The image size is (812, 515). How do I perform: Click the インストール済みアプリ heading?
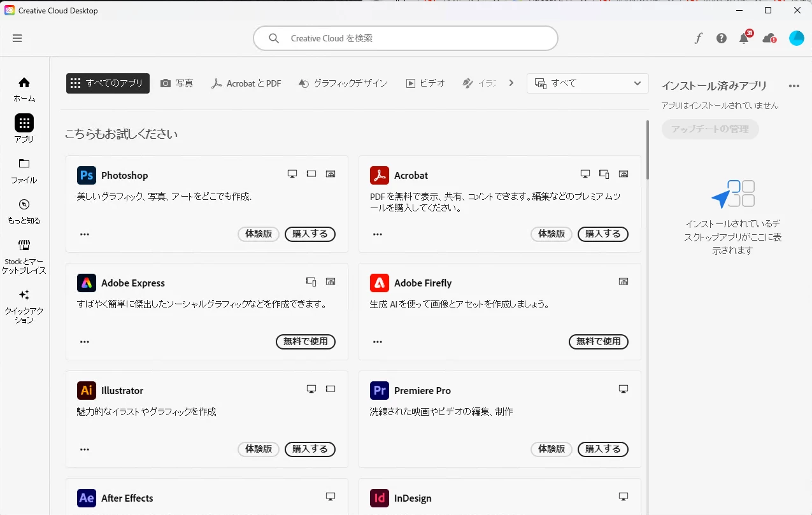tap(714, 85)
